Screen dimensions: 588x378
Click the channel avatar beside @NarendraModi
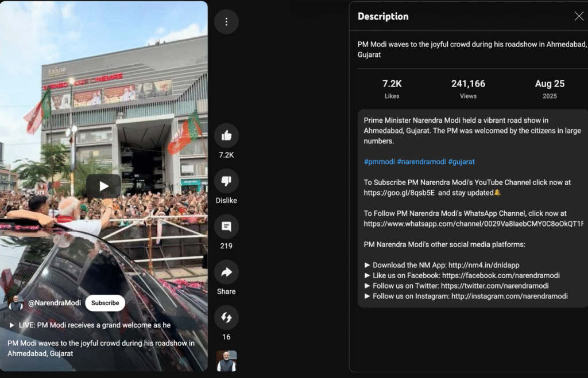[x=16, y=303]
